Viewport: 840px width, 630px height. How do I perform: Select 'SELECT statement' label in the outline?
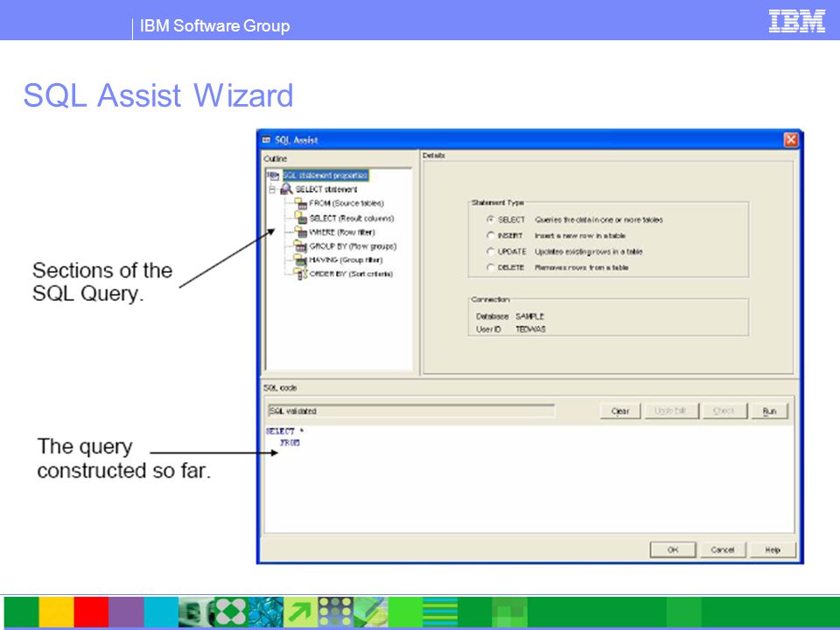(x=326, y=189)
